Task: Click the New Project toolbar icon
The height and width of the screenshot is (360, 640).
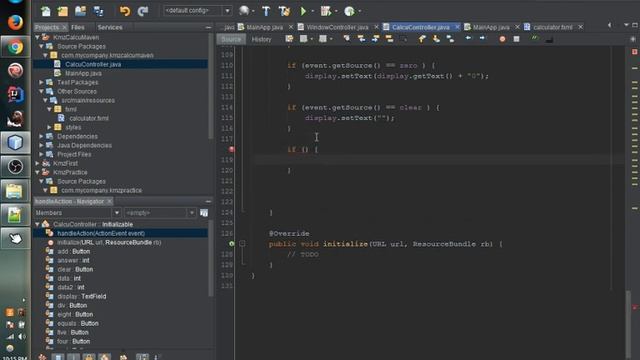Action: [x=63, y=11]
